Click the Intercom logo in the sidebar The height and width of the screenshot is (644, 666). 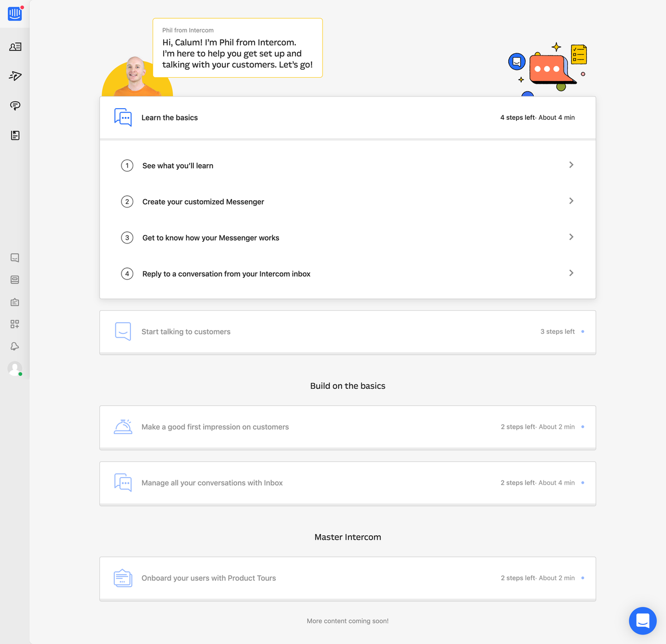pos(15,14)
